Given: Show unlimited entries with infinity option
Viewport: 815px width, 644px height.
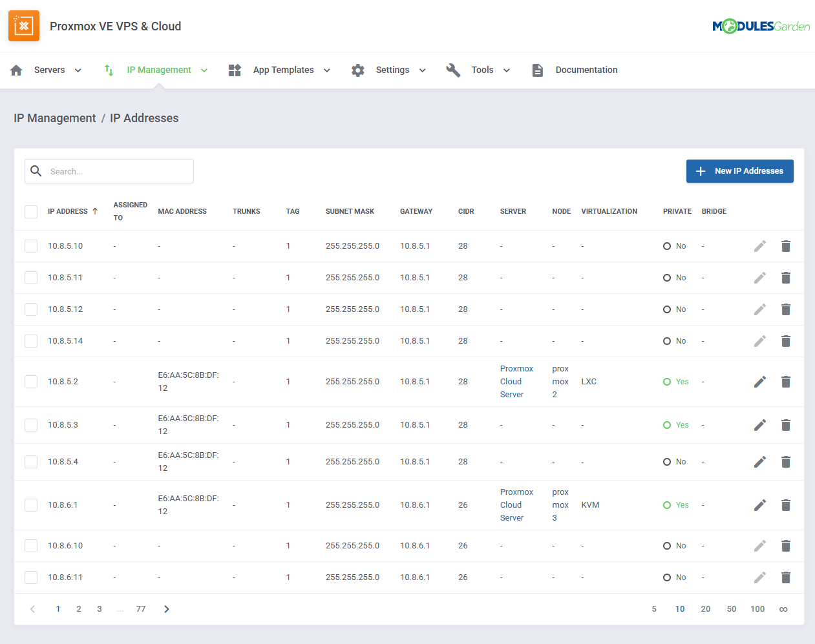Looking at the screenshot, I should coord(783,609).
